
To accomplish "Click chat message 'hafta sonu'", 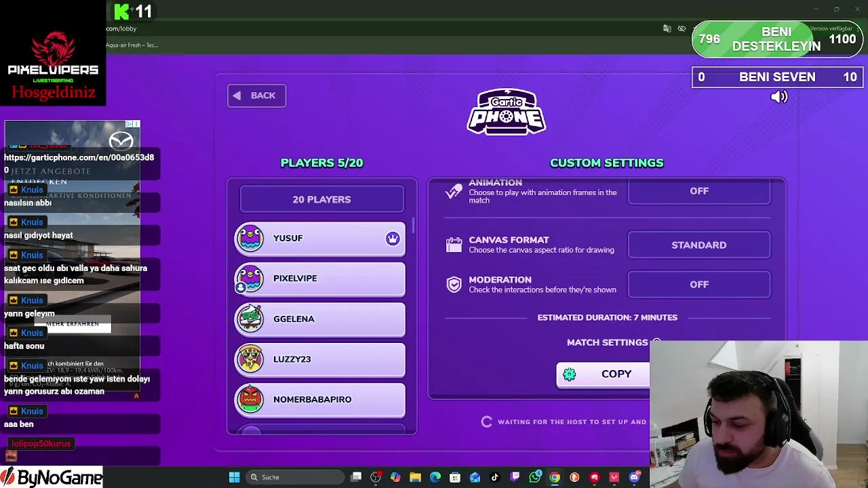I will tap(24, 346).
